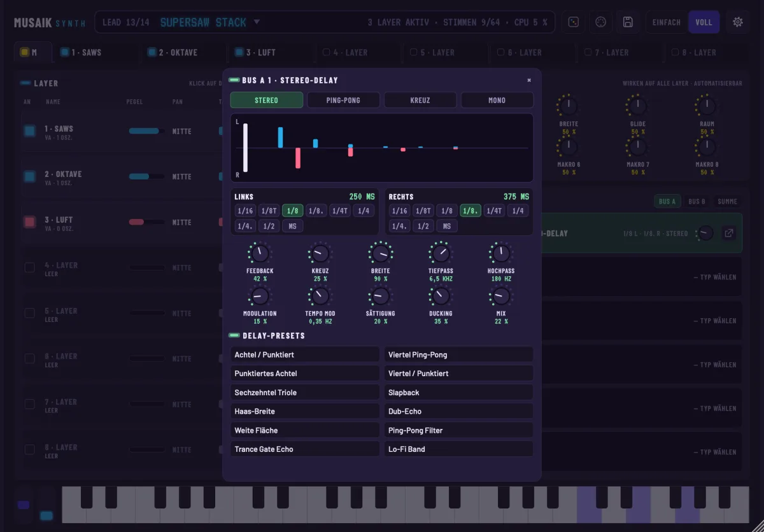Adjust the 3 · Luft level slider
The width and height of the screenshot is (764, 532).
[x=146, y=222]
